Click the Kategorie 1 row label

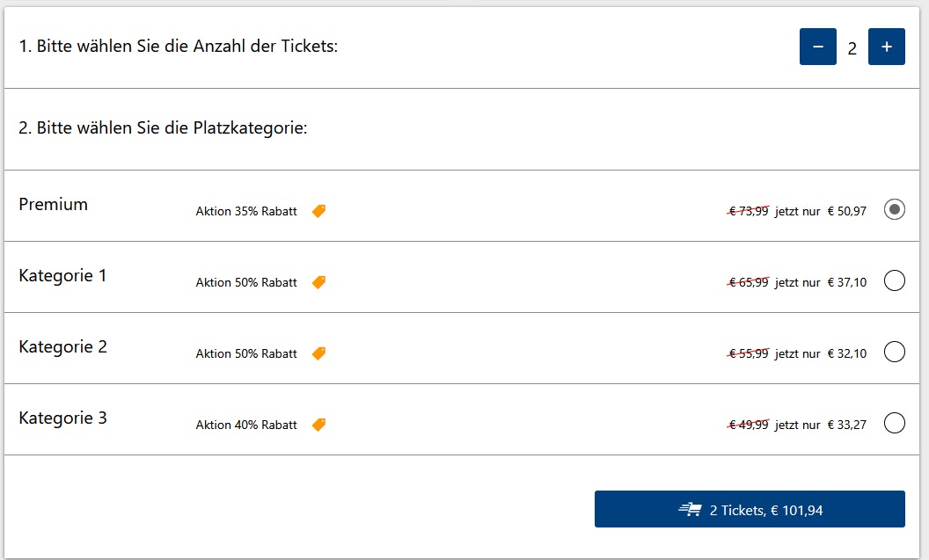click(x=62, y=276)
